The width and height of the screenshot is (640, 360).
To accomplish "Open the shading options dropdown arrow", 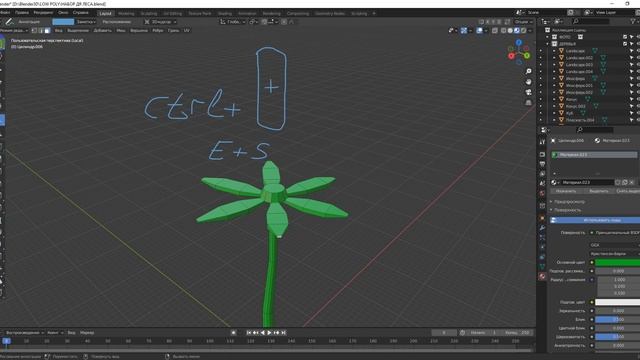I will 530,31.
